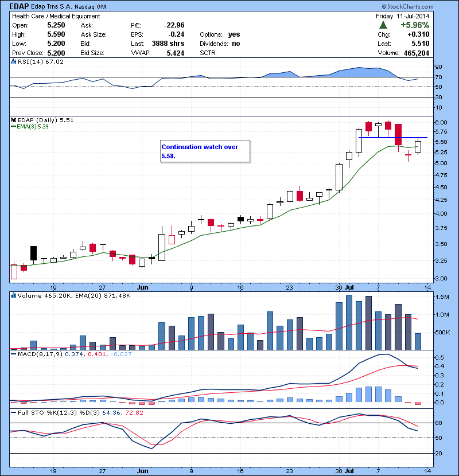The image size is (459, 476).
Task: Click the 6.00 price axis label
Action: point(441,122)
